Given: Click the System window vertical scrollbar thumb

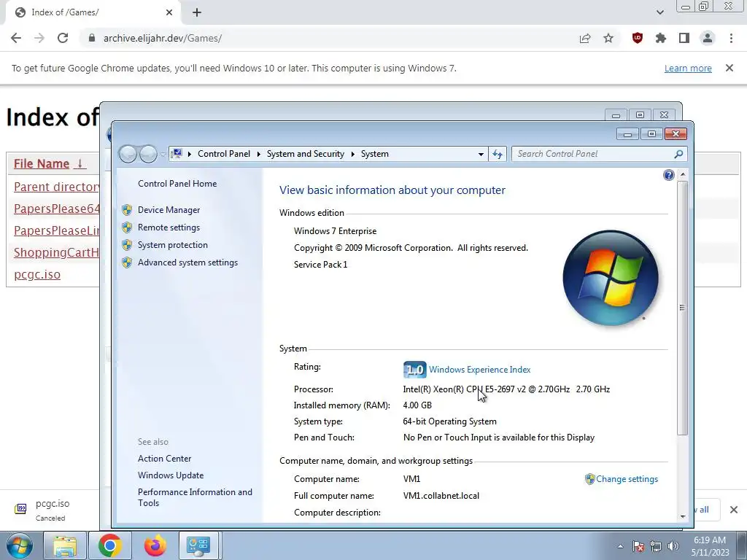Looking at the screenshot, I should 683,308.
